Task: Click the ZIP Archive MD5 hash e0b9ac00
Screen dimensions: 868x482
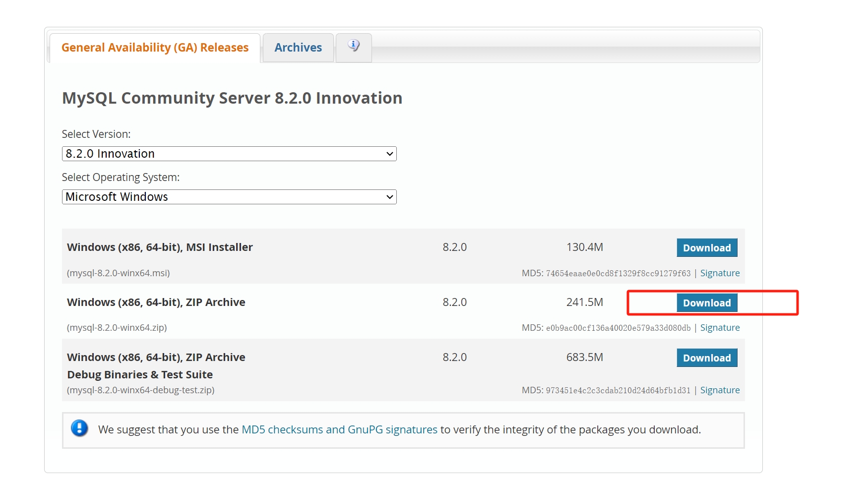Action: (618, 328)
